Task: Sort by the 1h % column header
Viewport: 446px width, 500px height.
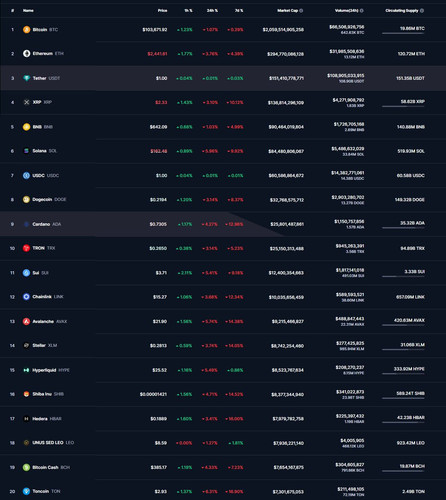Action: pos(188,11)
